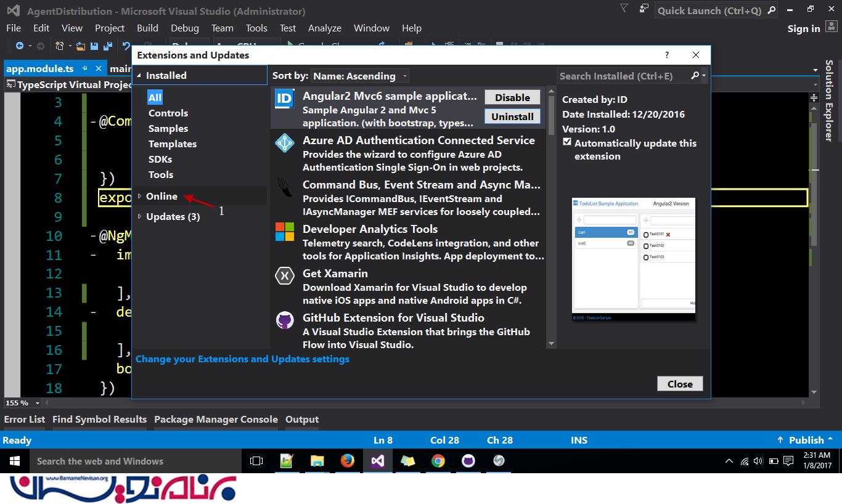Open the New Project dropdown arrow
Screen dimensions: 842x504
click(69, 46)
